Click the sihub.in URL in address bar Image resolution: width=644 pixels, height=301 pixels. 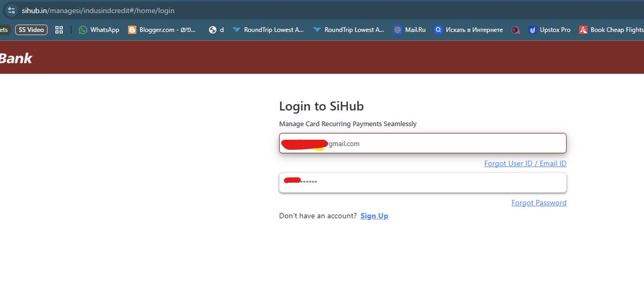point(98,10)
